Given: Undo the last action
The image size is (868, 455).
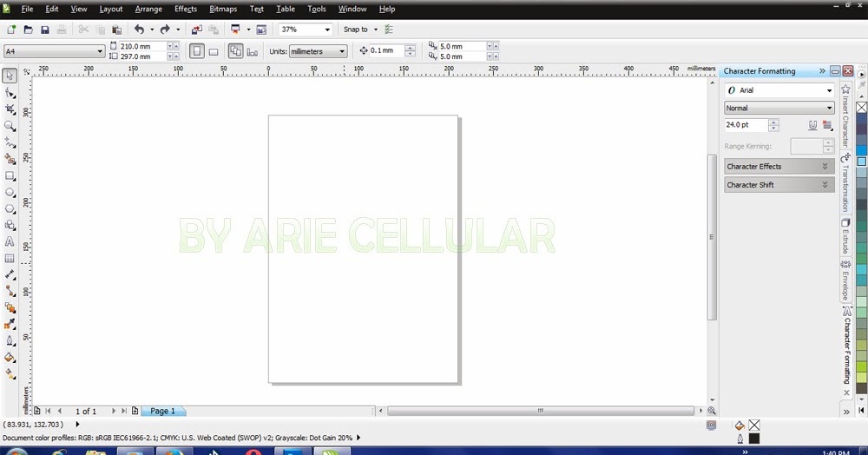Looking at the screenshot, I should pos(139,30).
